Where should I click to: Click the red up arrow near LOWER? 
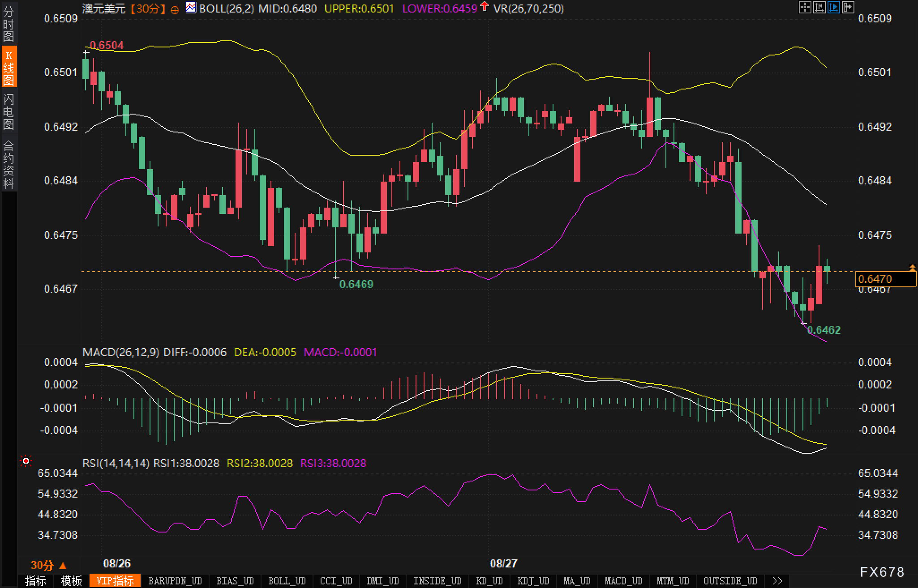pyautogui.click(x=484, y=6)
